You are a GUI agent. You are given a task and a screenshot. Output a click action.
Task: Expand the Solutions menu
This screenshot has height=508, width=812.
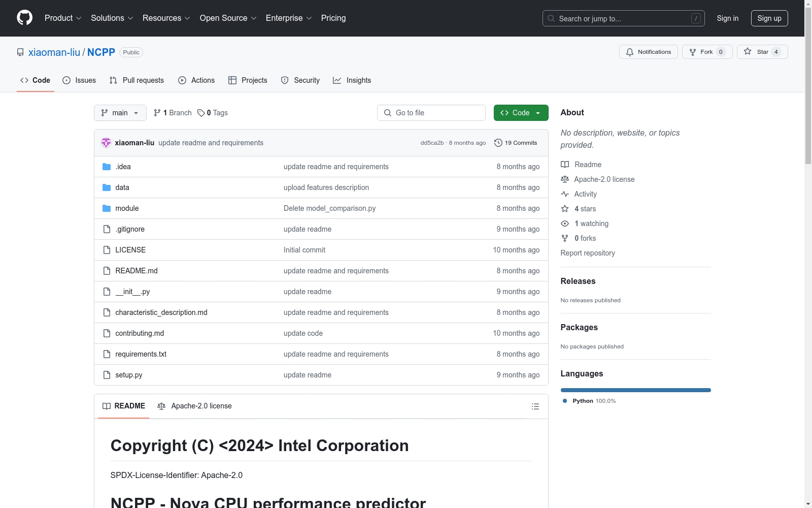[112, 18]
